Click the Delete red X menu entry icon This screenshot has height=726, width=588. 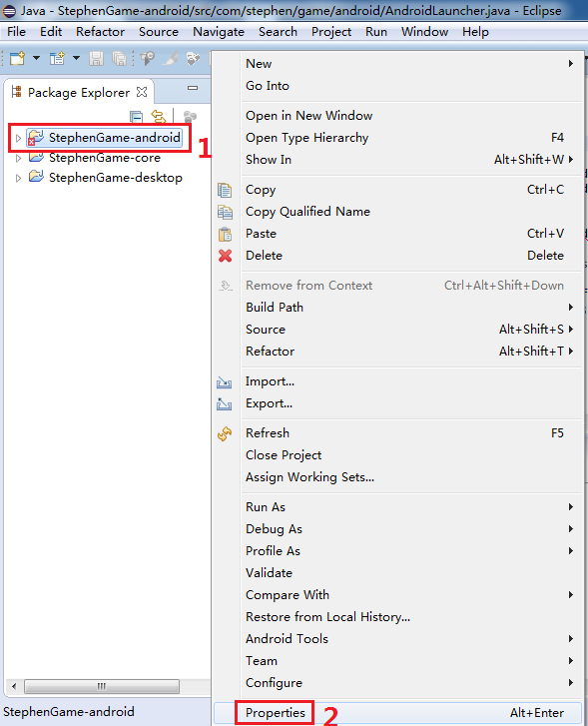pos(225,256)
